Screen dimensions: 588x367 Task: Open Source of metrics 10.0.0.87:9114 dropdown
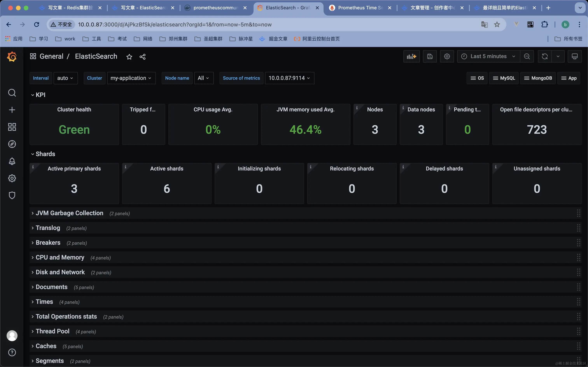pos(290,78)
